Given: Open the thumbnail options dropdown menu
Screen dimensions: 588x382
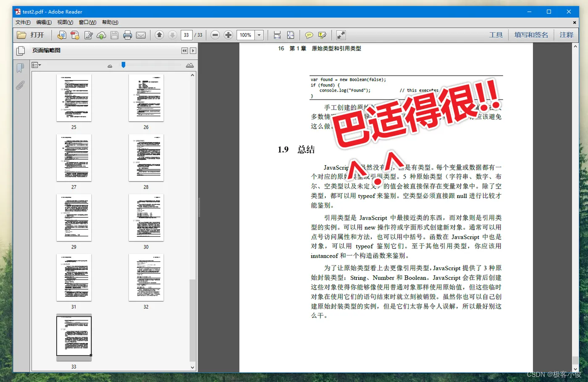Looking at the screenshot, I should pos(37,65).
